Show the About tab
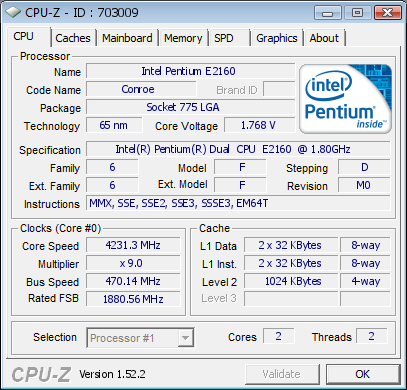The width and height of the screenshot is (407, 390). 324,38
